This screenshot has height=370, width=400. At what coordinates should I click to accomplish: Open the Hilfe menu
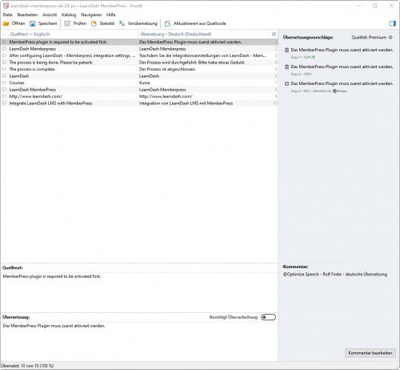pos(111,15)
